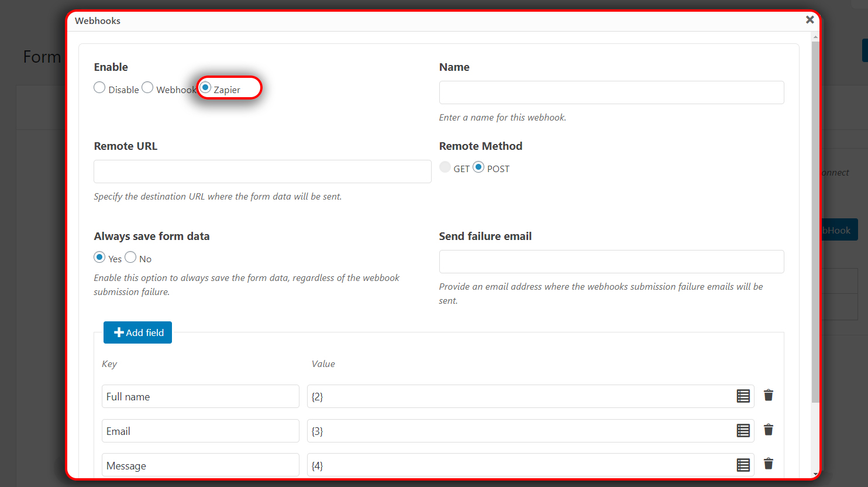The height and width of the screenshot is (487, 868).
Task: Set Always save form data to Yes
Action: pyautogui.click(x=99, y=258)
